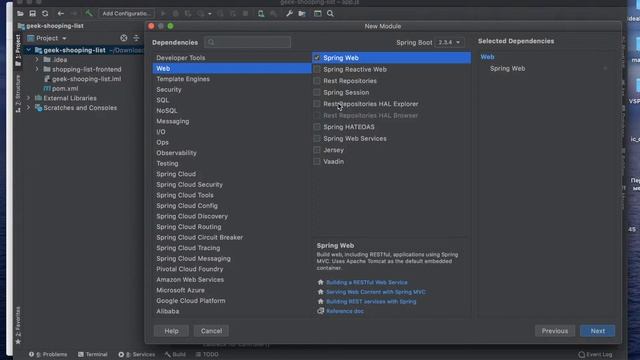Expand Scratches and Consoles node
640x360 pixels.
tap(29, 108)
